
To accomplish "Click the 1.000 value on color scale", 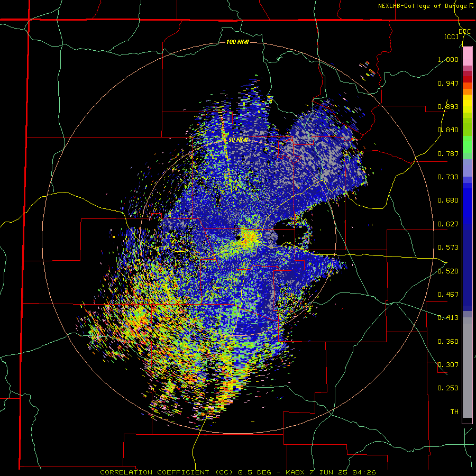I will 448,59.
